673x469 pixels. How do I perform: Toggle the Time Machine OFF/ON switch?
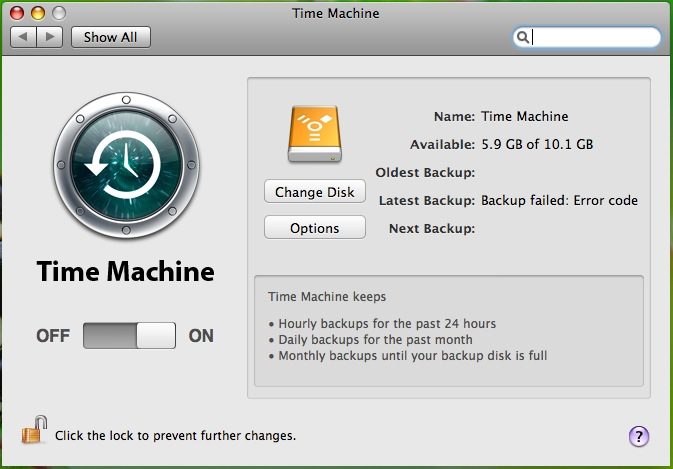point(129,336)
